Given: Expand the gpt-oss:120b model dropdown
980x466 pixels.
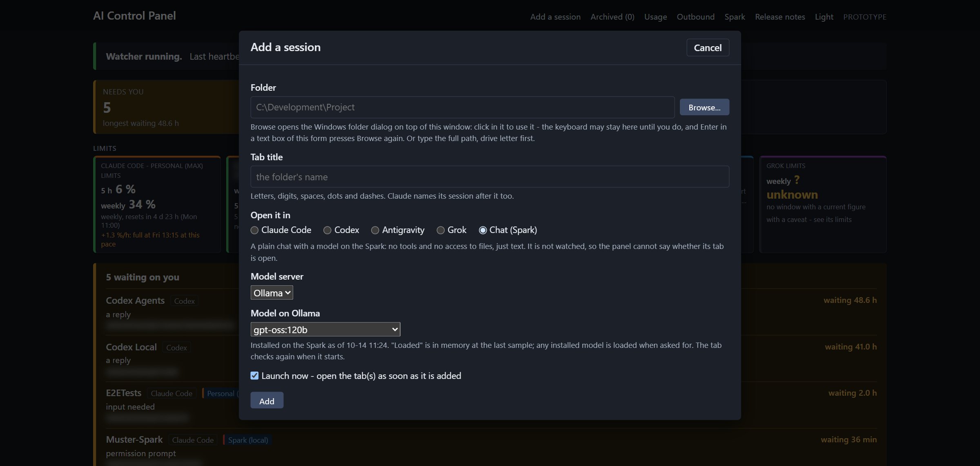Looking at the screenshot, I should [x=325, y=329].
